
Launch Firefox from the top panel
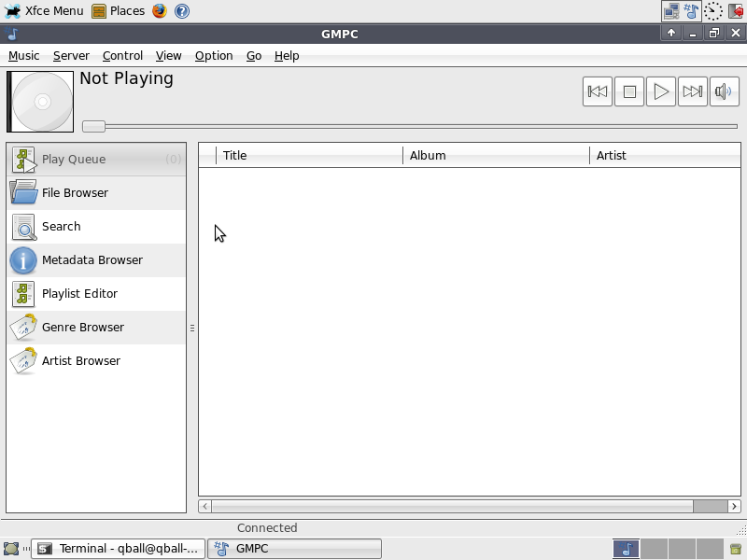(160, 11)
